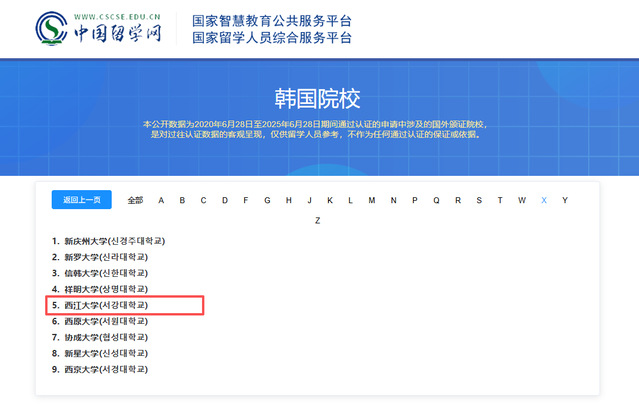Image resolution: width=639 pixels, height=404 pixels.
Task: Choose the letter W filter
Action: coord(522,200)
